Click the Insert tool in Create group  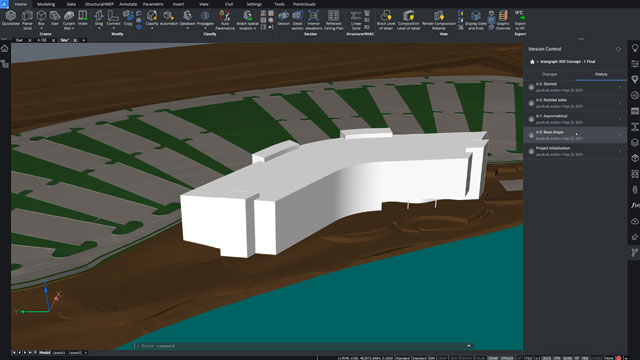pos(83,18)
